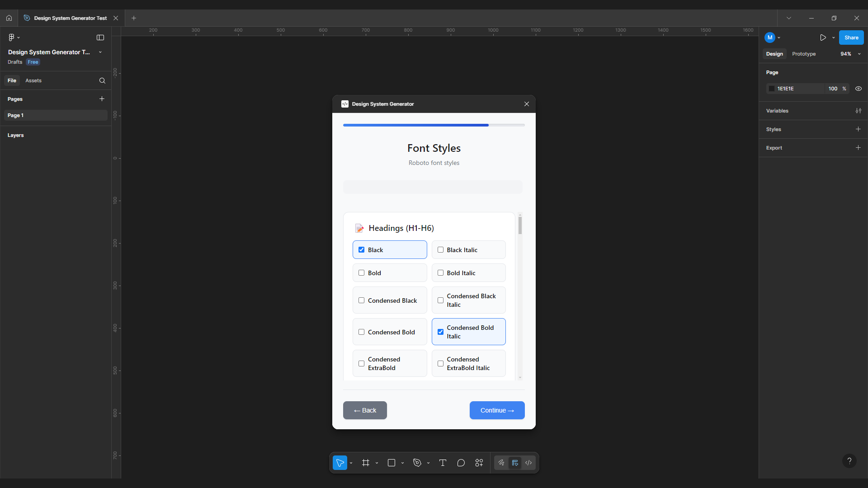This screenshot has height=488, width=868.
Task: Search in file with magnifier icon
Action: point(102,80)
